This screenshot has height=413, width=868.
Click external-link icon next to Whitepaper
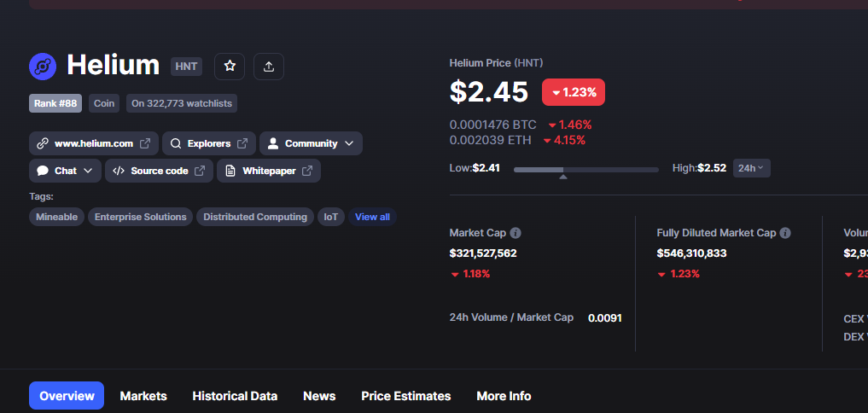[306, 171]
